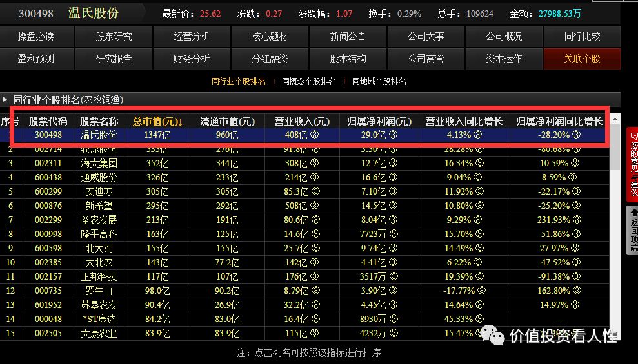Image resolution: width=638 pixels, height=364 pixels.
Task: Open the 意见与建议 feedback side button
Action: pos(633,164)
